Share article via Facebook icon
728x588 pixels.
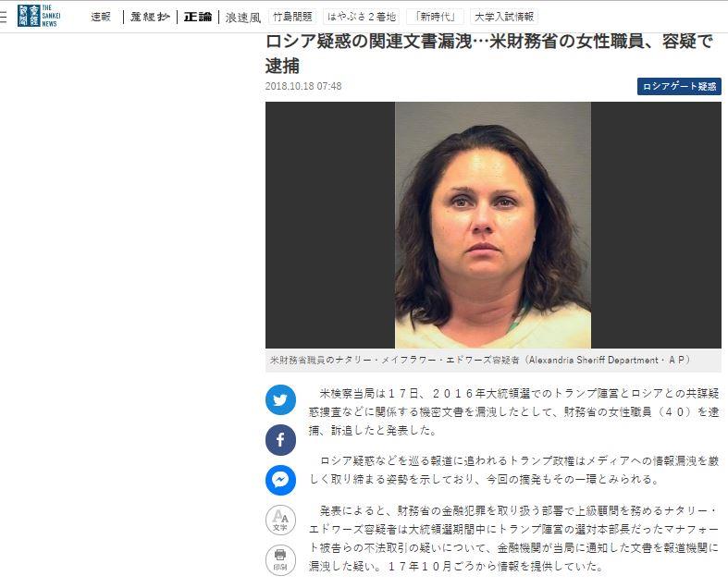280,439
